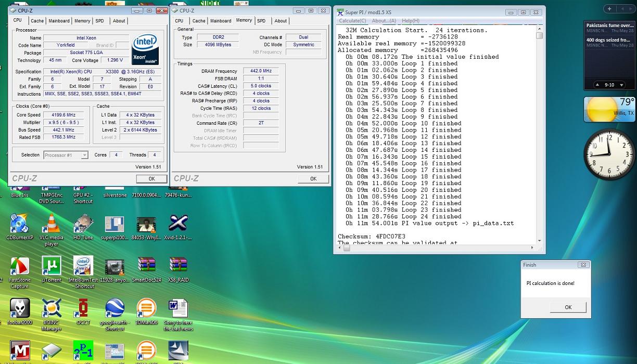637x364 pixels.
Task: Click the Command Rate value 2T
Action: click(x=261, y=123)
